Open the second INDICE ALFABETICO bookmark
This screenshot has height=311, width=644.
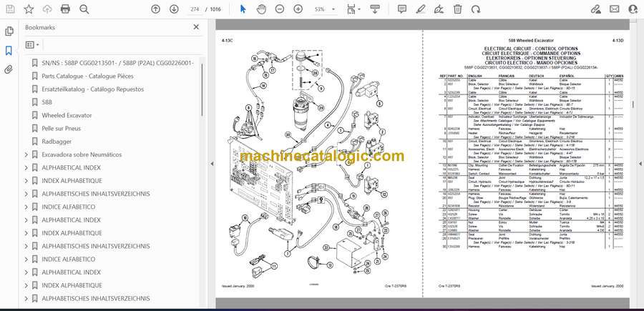[x=68, y=260]
